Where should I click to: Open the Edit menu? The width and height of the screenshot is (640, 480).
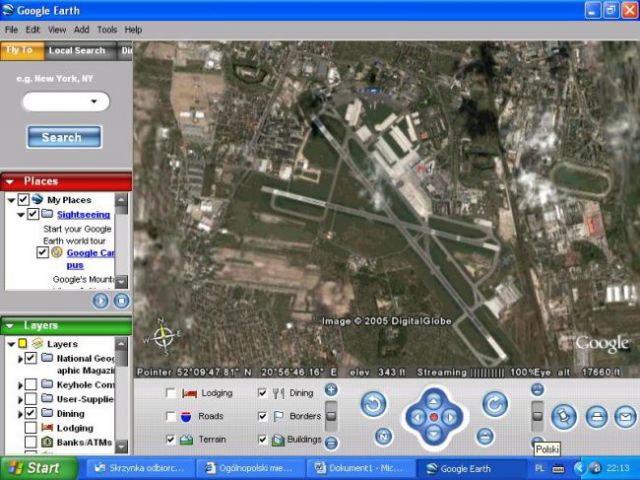(33, 29)
